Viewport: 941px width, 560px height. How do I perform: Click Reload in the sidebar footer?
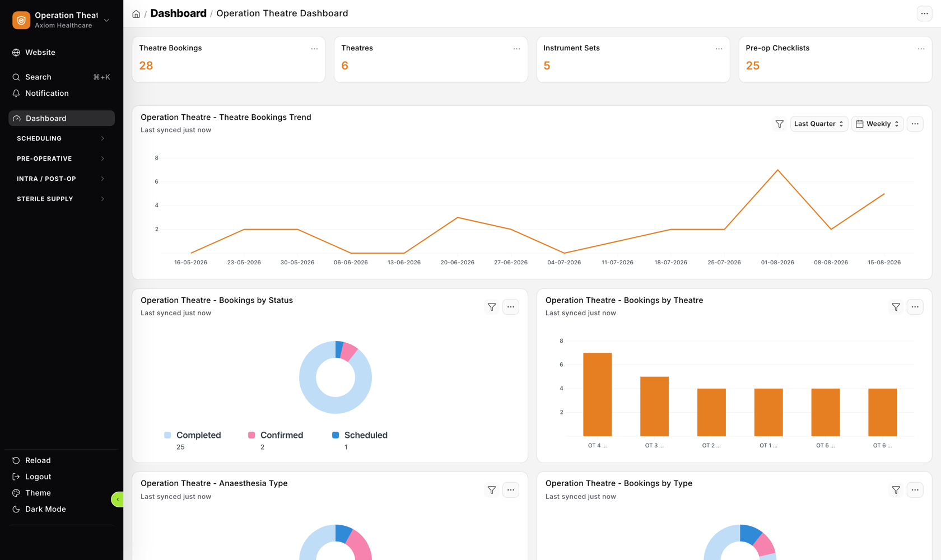62,460
